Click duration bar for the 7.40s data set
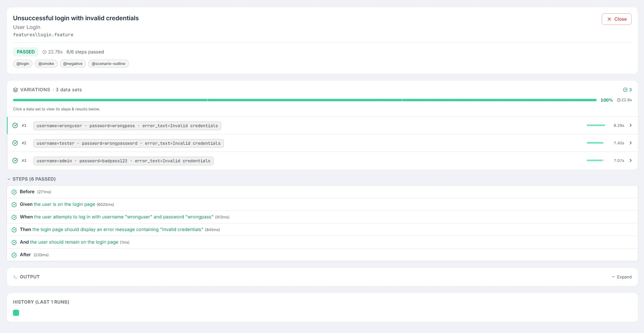 coord(596,143)
